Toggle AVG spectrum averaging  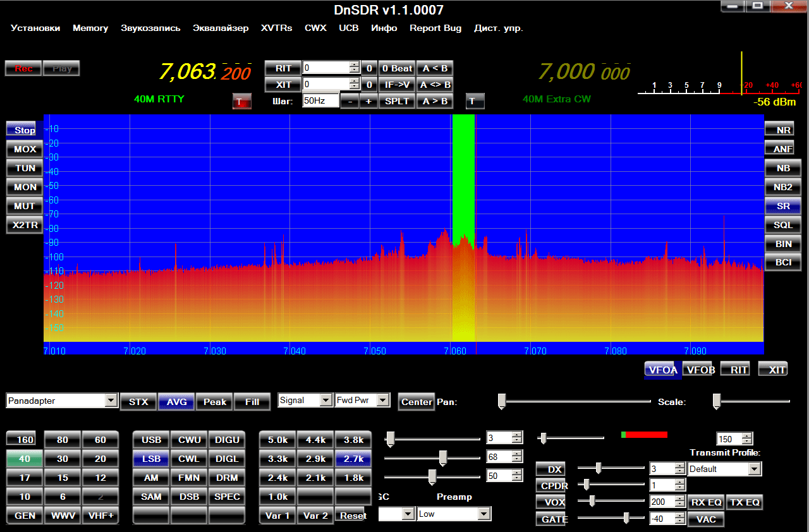[176, 402]
